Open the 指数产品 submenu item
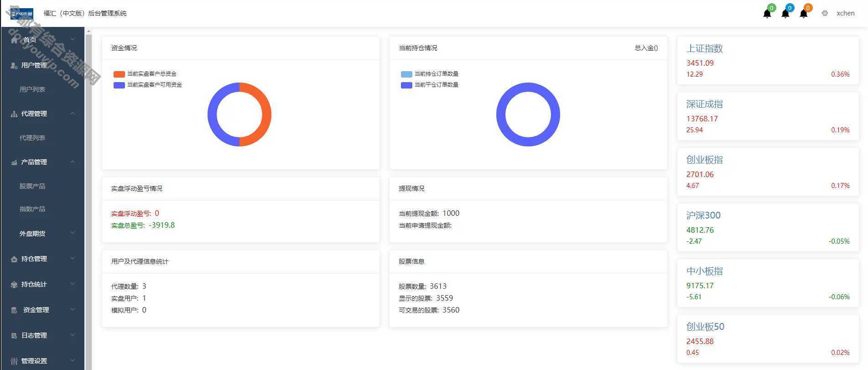The height and width of the screenshot is (370, 868). pyautogui.click(x=32, y=209)
